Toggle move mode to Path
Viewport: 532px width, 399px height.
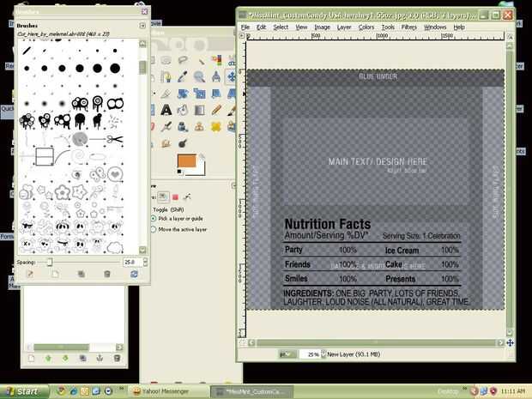187,196
